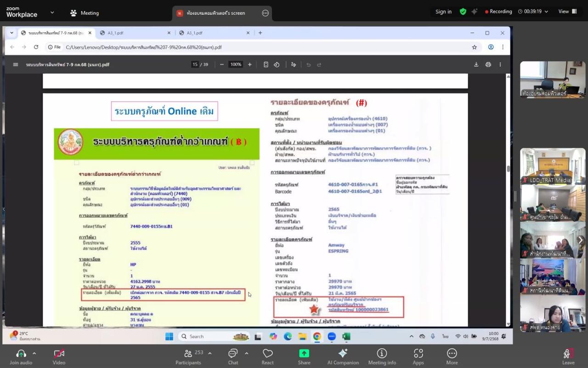Click the browser Reload button
The width and height of the screenshot is (588, 368).
[x=36, y=47]
